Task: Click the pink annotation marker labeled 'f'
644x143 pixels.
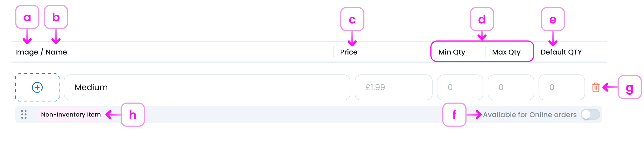Action: pyautogui.click(x=454, y=115)
